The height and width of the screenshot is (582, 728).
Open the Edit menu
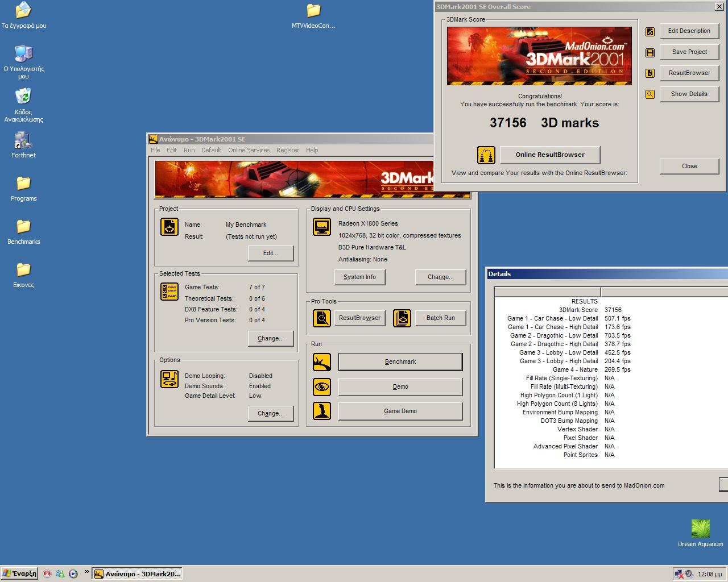(x=172, y=150)
